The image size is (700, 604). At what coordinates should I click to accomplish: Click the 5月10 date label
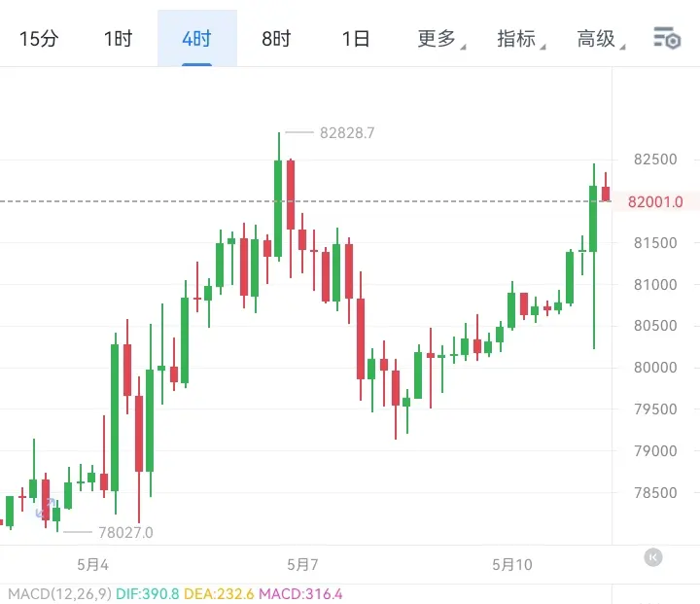point(512,565)
